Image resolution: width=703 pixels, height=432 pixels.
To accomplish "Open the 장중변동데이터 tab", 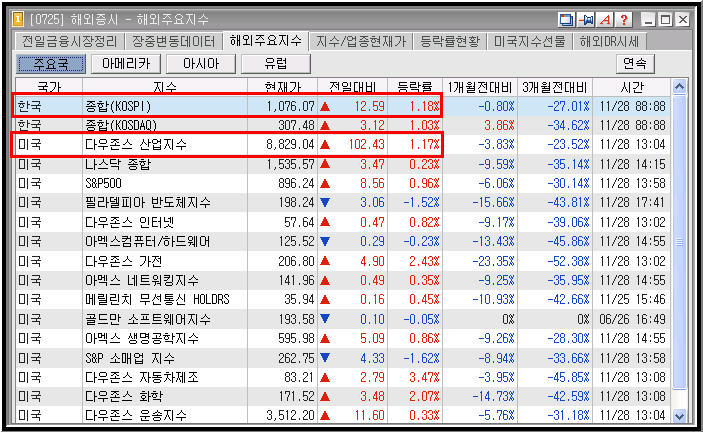I will tap(174, 42).
